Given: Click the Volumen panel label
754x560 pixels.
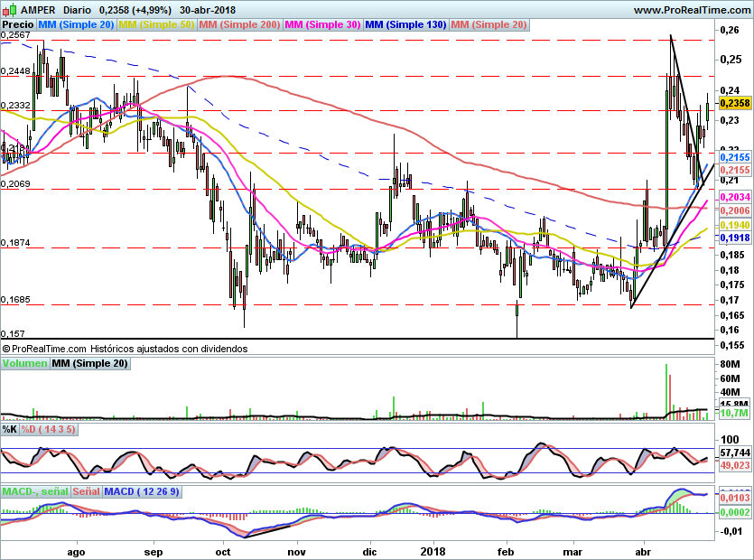Looking at the screenshot, I should [24, 364].
